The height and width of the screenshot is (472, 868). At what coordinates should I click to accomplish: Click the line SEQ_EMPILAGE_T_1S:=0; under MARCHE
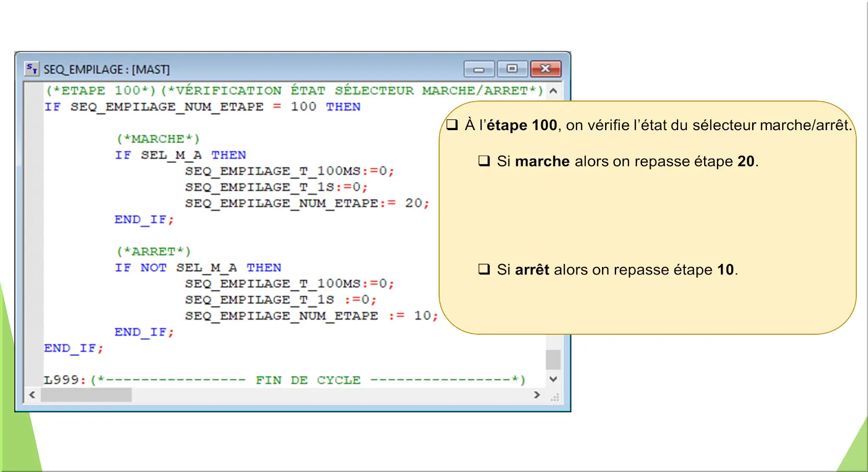pos(276,187)
